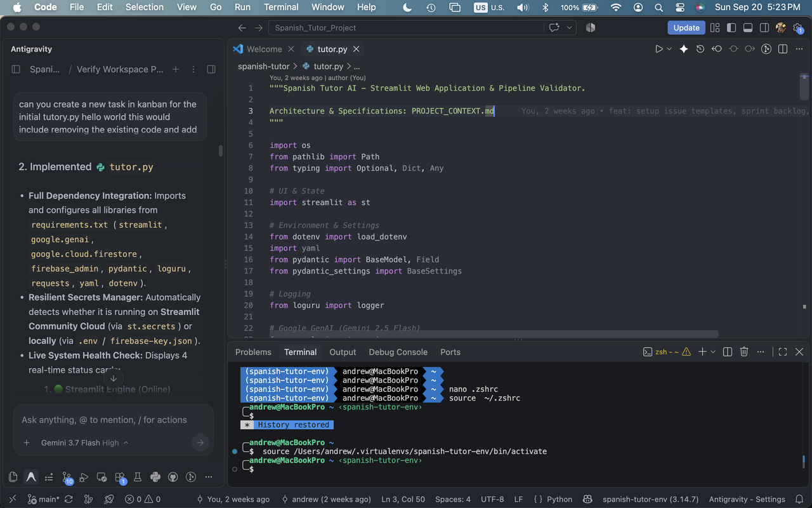Screen dimensions: 812x508
Task: Start a new conversation with the plus icon
Action: [x=176, y=69]
